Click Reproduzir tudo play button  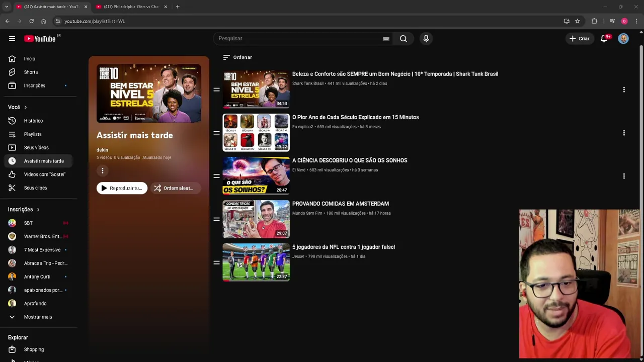(122, 188)
